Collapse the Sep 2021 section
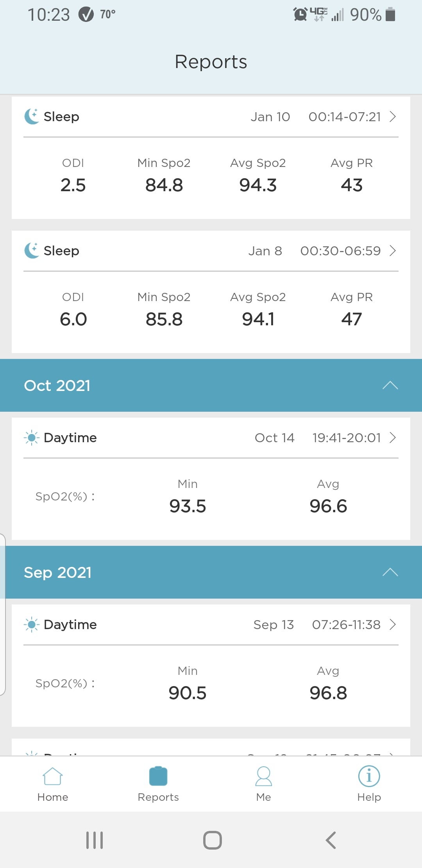 click(390, 572)
